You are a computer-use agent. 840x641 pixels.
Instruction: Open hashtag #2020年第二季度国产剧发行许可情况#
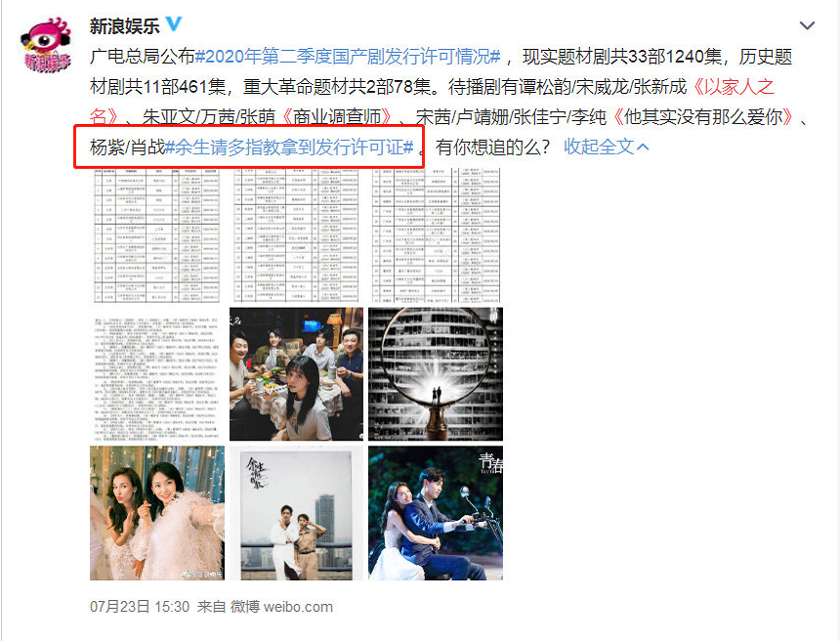pyautogui.click(x=348, y=57)
